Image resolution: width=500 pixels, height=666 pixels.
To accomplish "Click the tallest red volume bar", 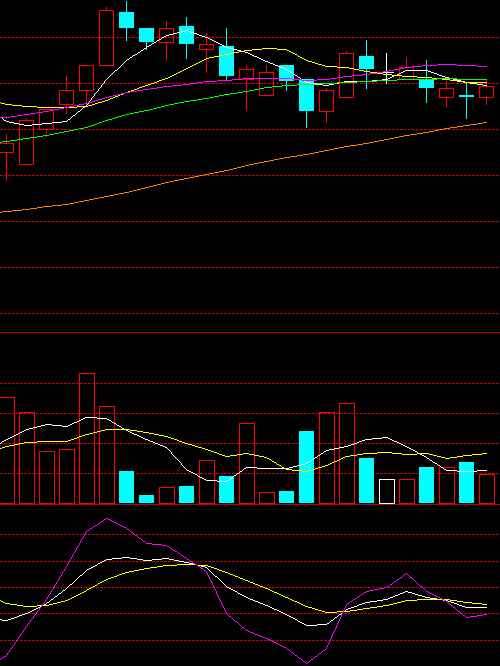I will (x=87, y=439).
